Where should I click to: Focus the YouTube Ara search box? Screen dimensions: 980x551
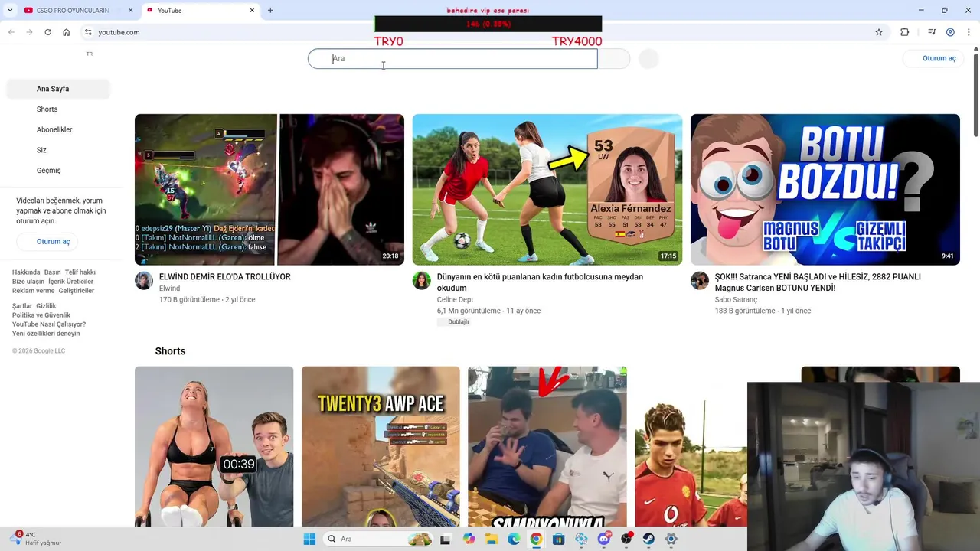452,58
